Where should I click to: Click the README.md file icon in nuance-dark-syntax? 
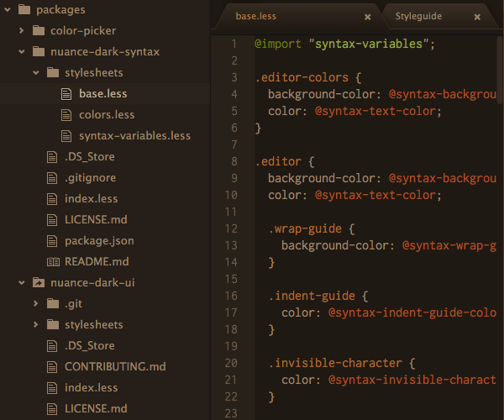click(x=53, y=262)
